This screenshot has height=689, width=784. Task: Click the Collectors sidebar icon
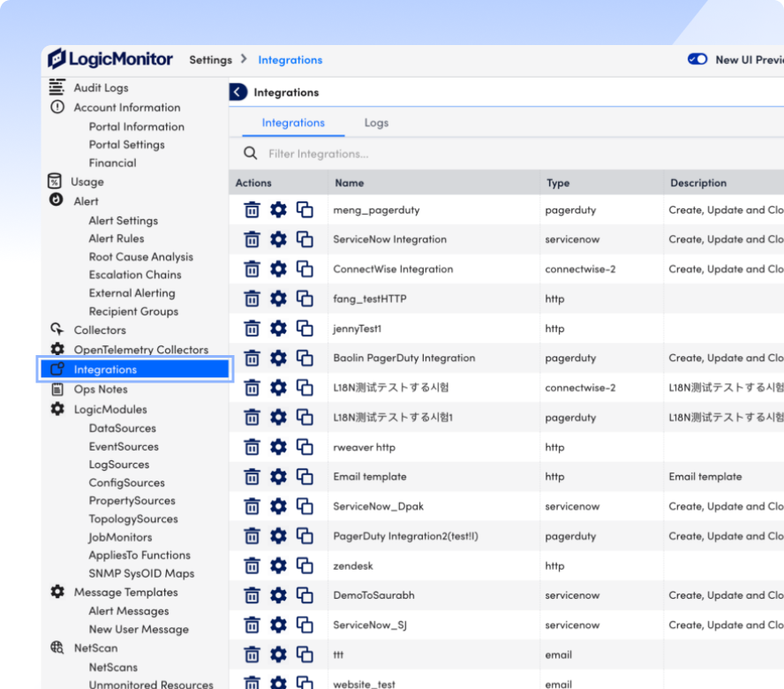[x=57, y=329]
